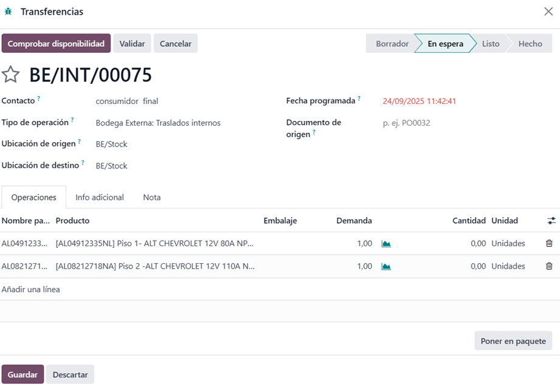
Task: Click the Documento de origen input field
Action: click(462, 123)
